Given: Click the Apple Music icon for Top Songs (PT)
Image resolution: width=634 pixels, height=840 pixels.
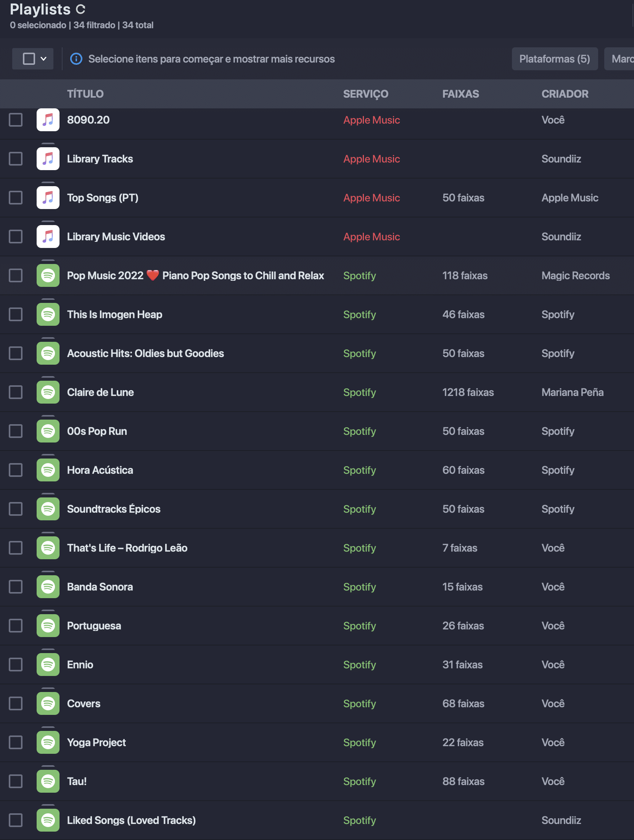Looking at the screenshot, I should [48, 198].
